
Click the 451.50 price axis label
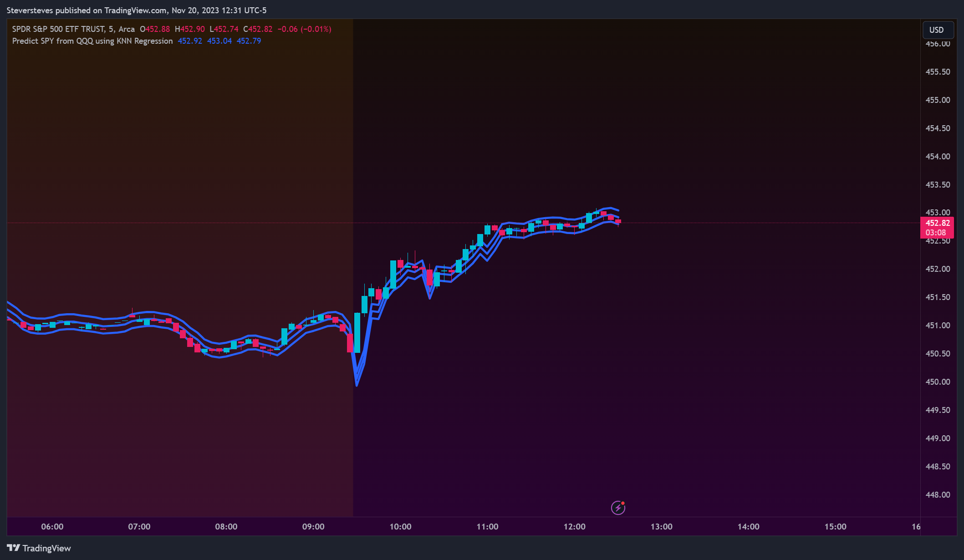pos(938,297)
